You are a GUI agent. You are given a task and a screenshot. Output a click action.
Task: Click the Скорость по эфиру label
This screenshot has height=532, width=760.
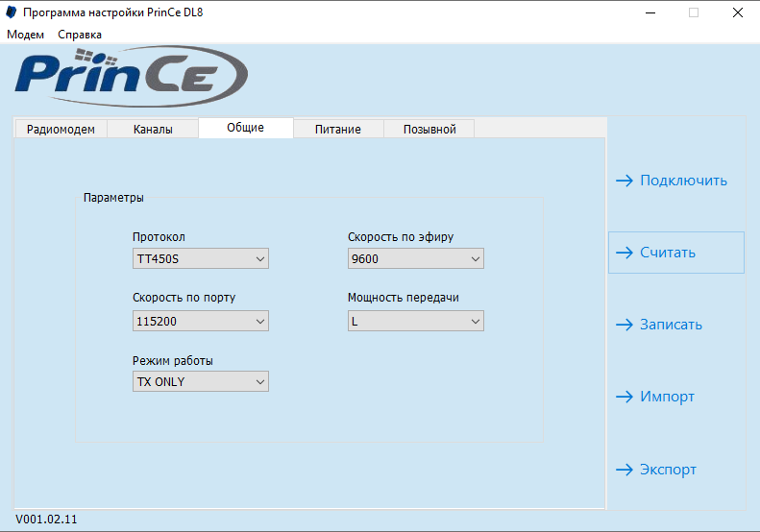tap(401, 237)
